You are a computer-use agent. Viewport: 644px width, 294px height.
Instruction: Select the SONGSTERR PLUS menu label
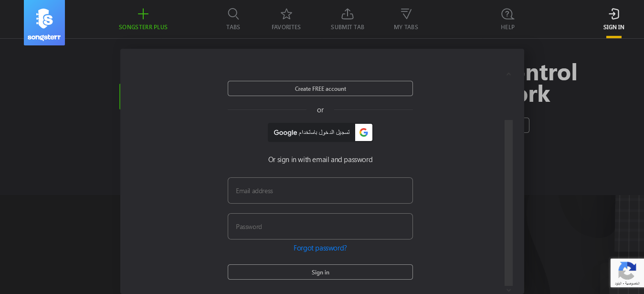(143, 27)
